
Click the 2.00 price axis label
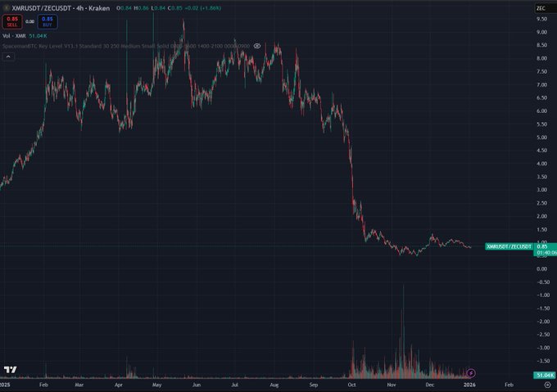pyautogui.click(x=541, y=216)
